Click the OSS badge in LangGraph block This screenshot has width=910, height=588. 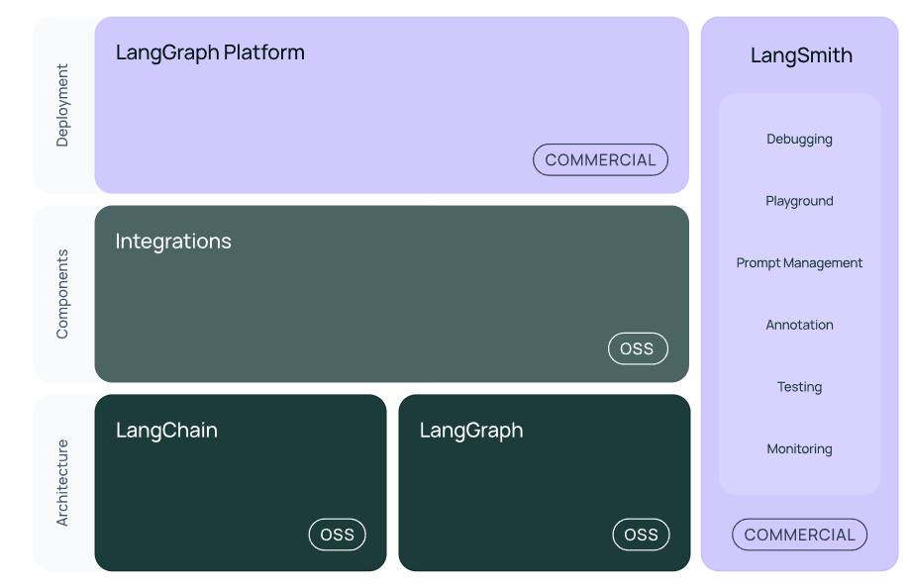pos(641,535)
